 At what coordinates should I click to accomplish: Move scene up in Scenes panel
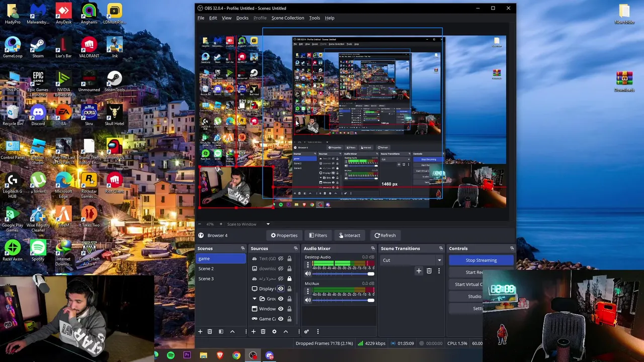232,331
